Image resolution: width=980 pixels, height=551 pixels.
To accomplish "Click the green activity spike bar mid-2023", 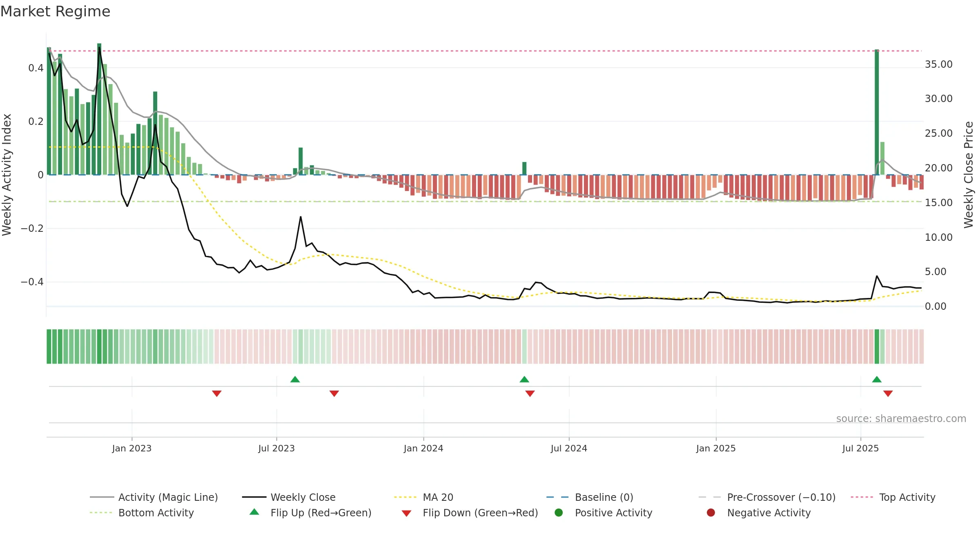I will 301,161.
